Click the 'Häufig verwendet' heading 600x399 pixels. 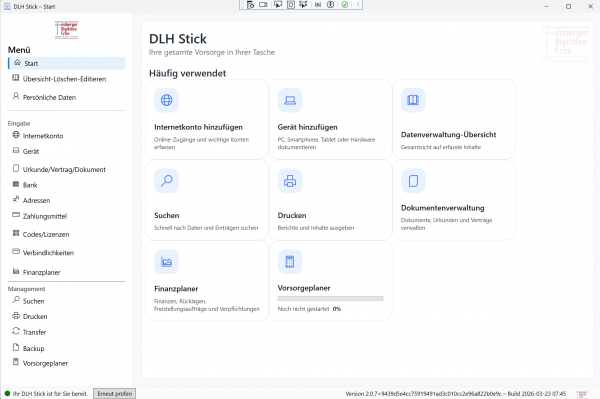click(x=188, y=73)
